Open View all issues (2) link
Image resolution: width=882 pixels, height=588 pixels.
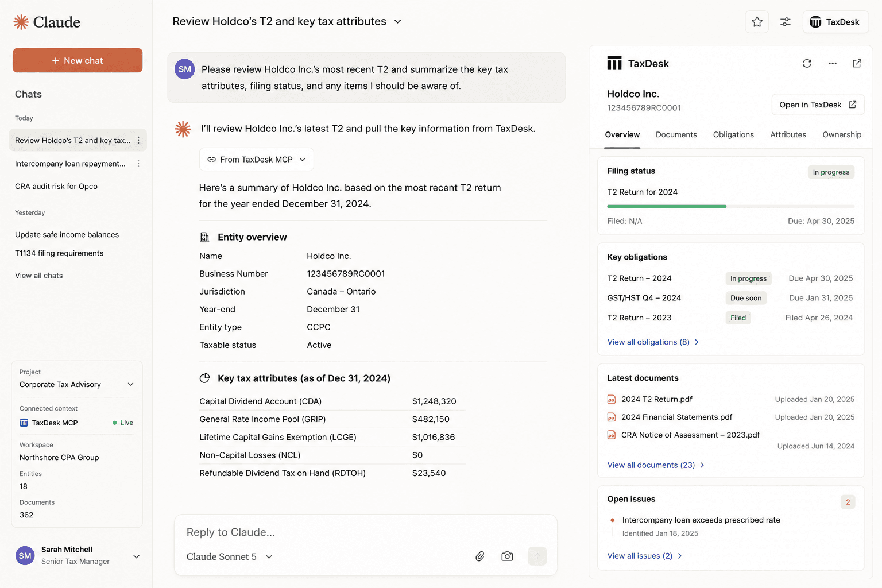point(644,556)
